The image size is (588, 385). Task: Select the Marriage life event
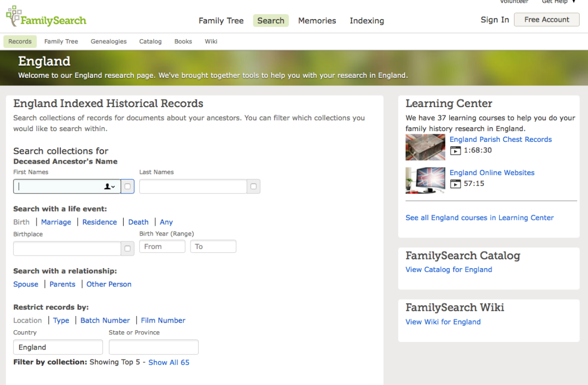[56, 222]
